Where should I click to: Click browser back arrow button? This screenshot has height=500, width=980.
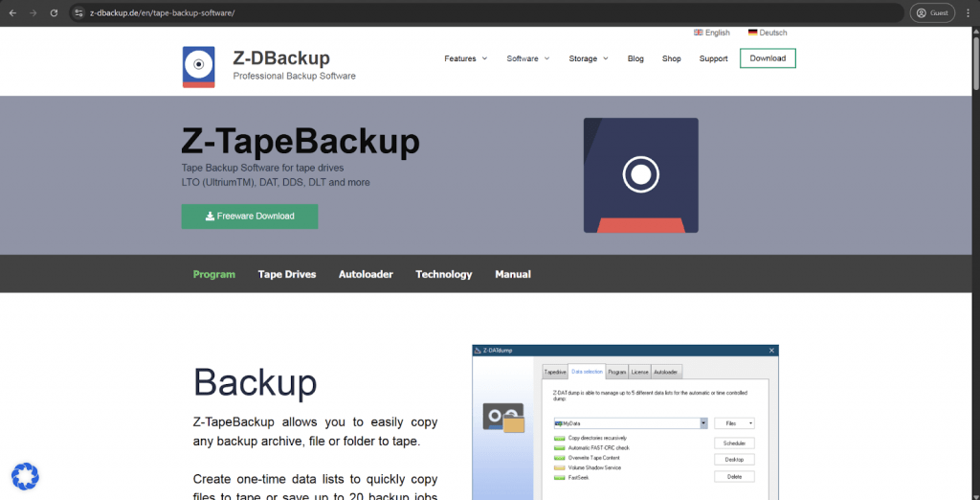(11, 13)
